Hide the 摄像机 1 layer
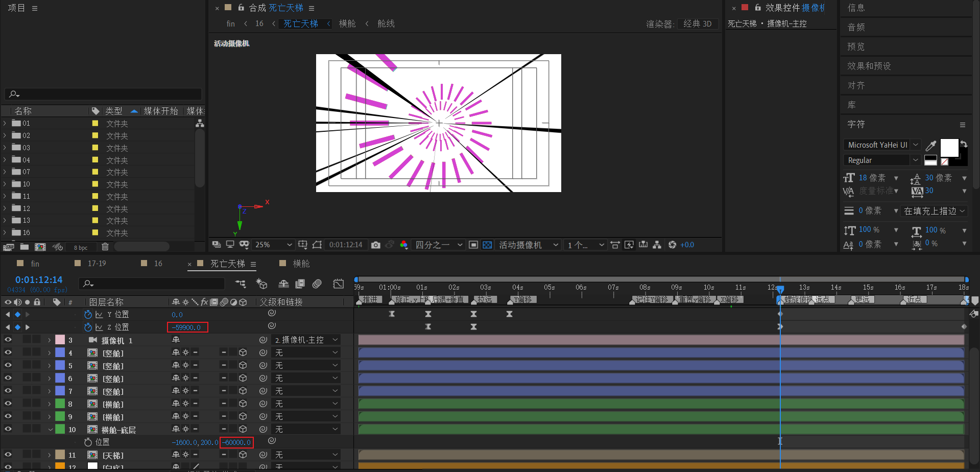980x472 pixels. pos(8,340)
